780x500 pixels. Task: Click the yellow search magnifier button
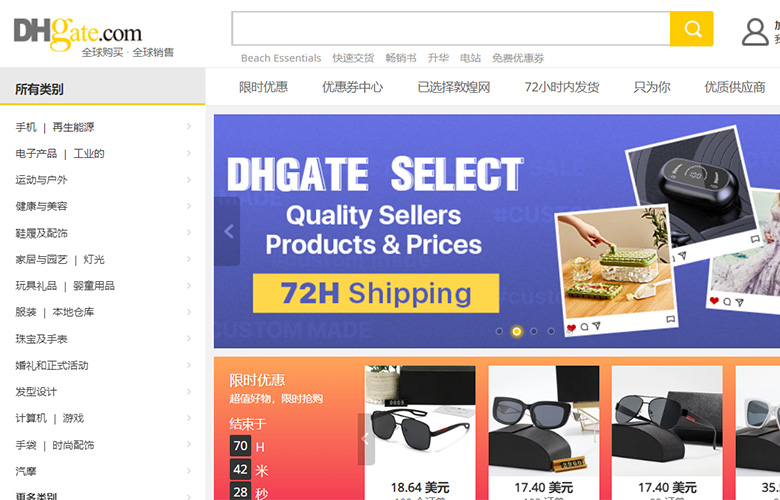(x=691, y=29)
